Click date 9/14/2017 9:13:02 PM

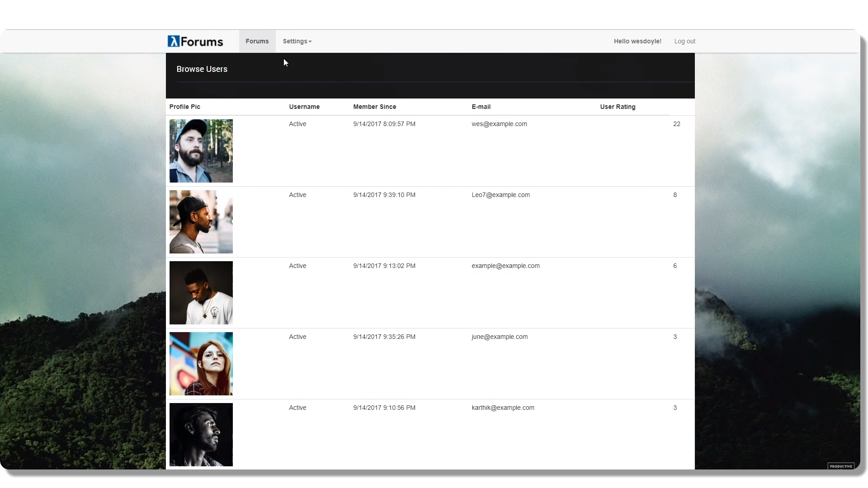click(384, 266)
